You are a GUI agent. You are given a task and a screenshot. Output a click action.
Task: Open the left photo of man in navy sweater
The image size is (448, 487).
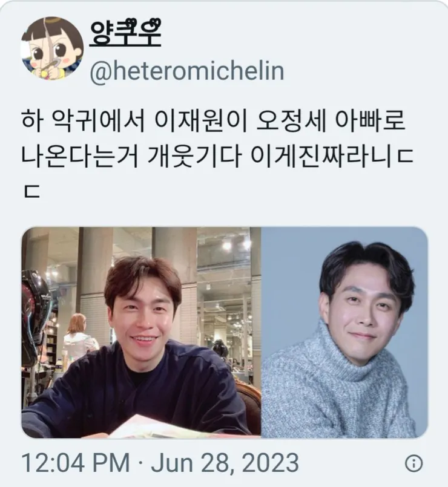[x=141, y=332]
